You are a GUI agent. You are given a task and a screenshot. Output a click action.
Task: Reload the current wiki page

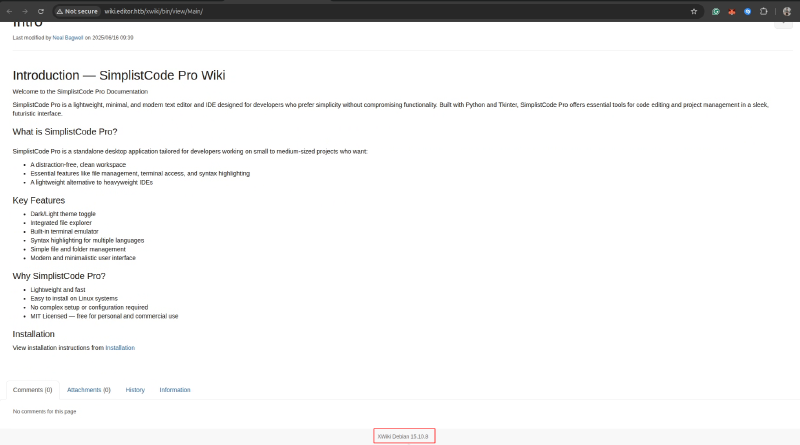(x=41, y=11)
